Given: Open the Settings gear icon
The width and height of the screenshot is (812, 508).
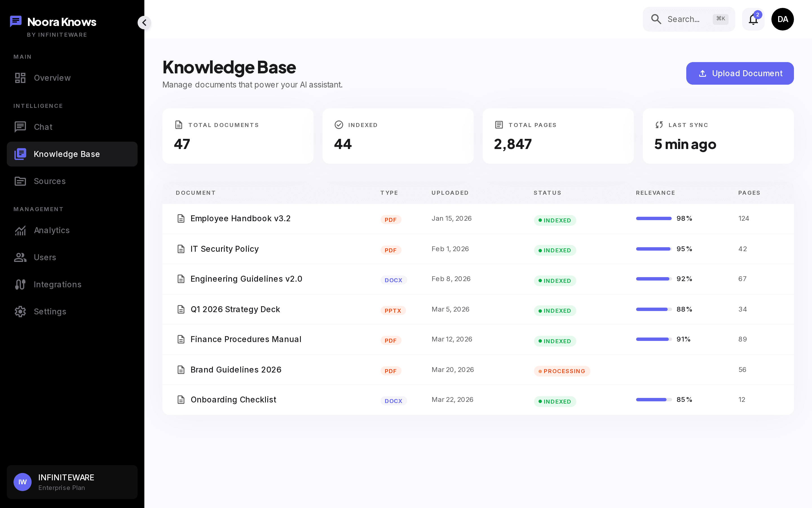Looking at the screenshot, I should pyautogui.click(x=20, y=312).
